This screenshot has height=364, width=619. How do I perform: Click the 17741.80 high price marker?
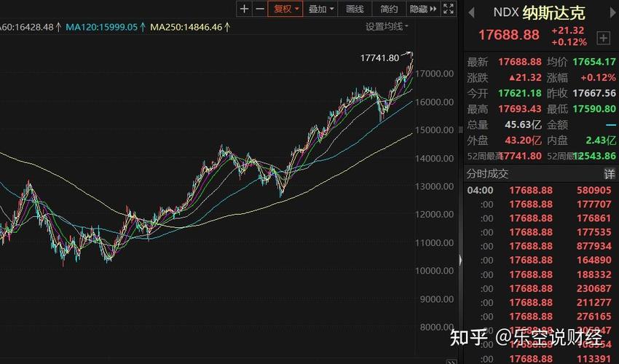pos(380,58)
